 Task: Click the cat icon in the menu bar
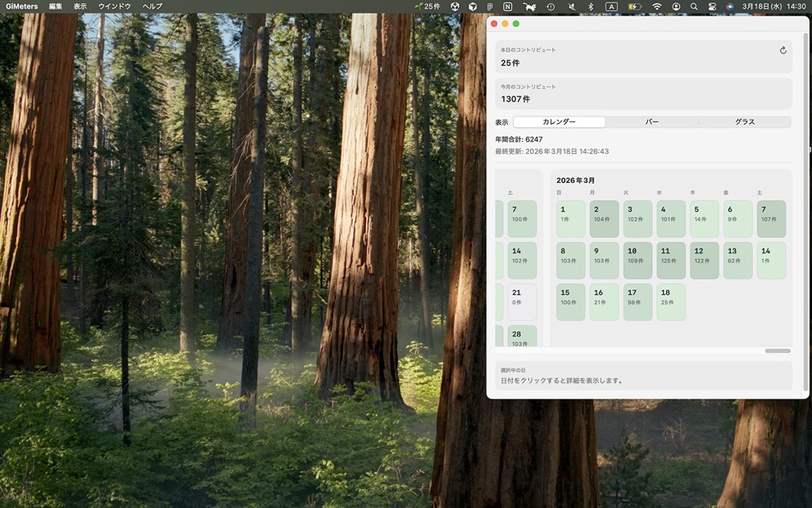pyautogui.click(x=530, y=6)
